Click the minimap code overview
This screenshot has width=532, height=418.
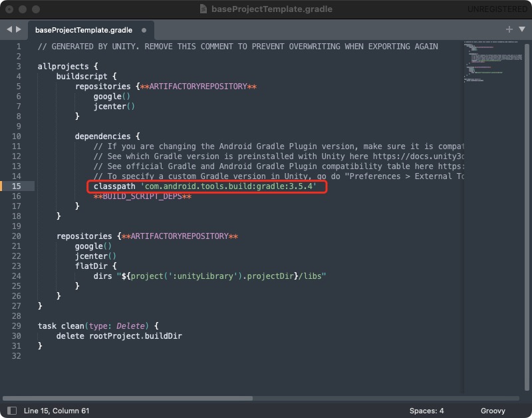click(493, 61)
